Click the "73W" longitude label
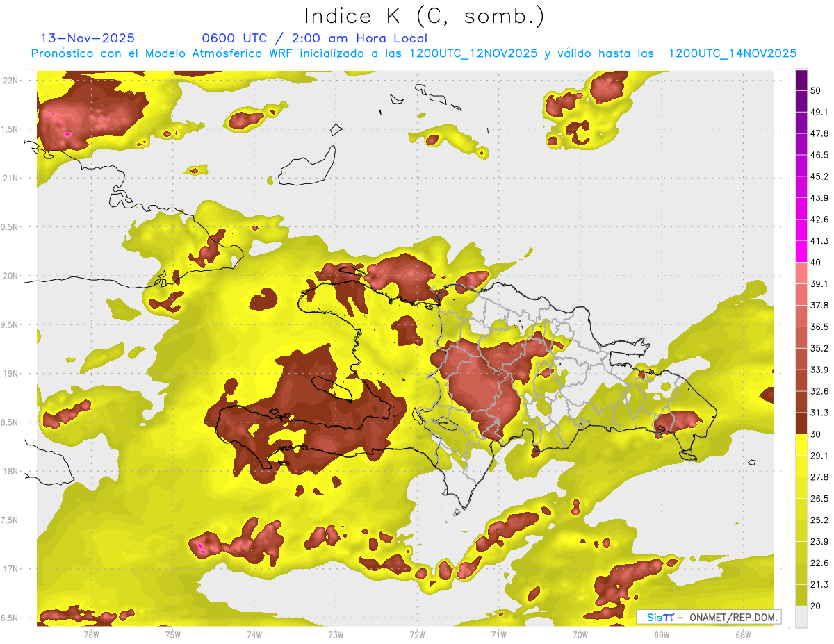Screen dimensions: 834x644 pos(336,634)
